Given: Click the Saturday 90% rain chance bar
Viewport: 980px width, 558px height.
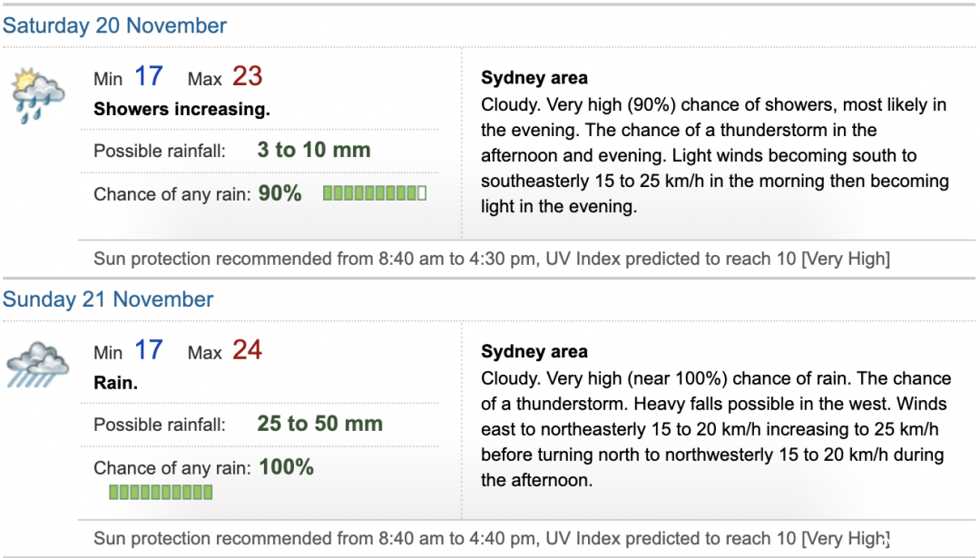Looking at the screenshot, I should pyautogui.click(x=375, y=193).
